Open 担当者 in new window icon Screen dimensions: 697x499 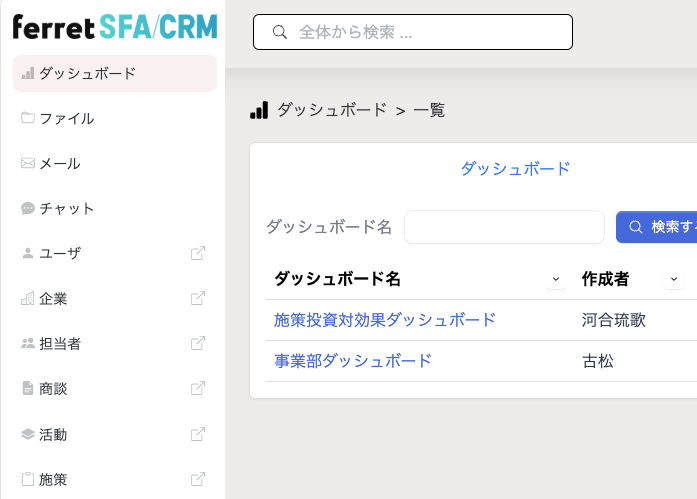pos(198,343)
